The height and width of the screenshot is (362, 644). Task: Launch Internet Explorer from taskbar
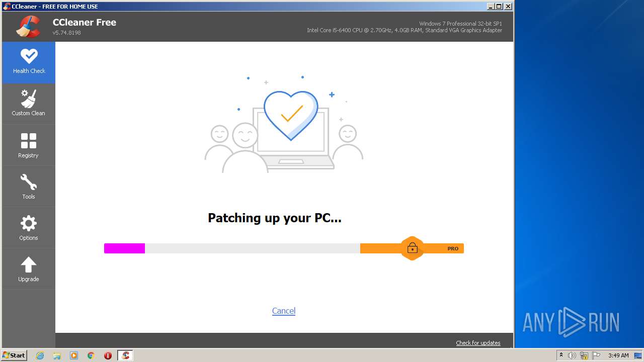click(40, 355)
